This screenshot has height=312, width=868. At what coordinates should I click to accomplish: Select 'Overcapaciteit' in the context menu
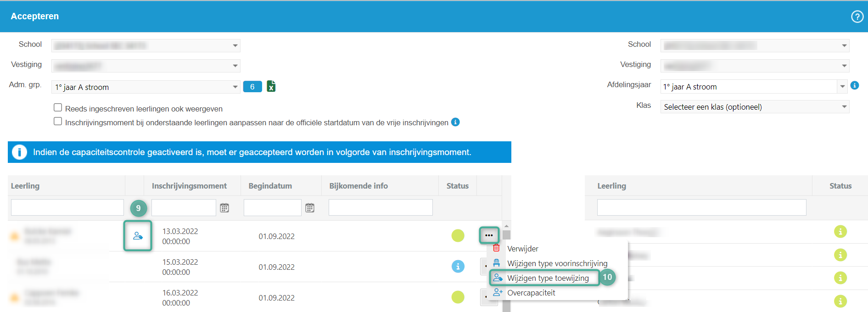coord(531,293)
